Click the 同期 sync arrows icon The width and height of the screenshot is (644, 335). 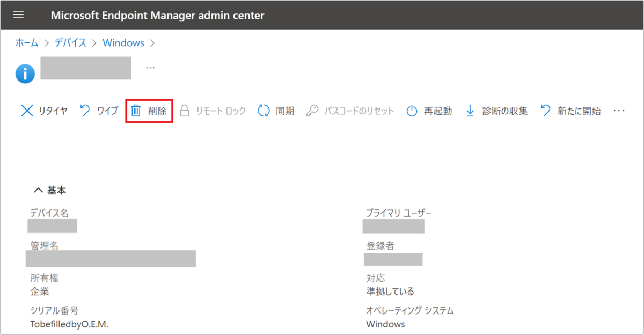click(264, 111)
